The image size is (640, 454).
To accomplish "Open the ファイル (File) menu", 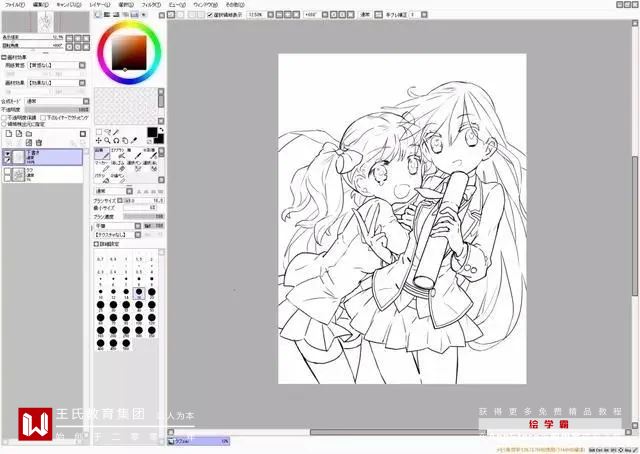I will [15, 5].
